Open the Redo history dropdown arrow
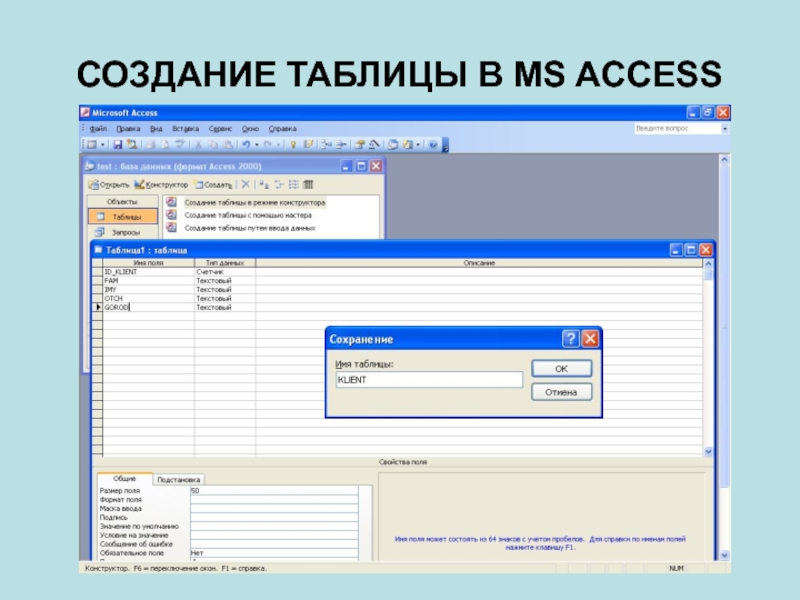Viewport: 800px width, 600px height. tap(279, 145)
